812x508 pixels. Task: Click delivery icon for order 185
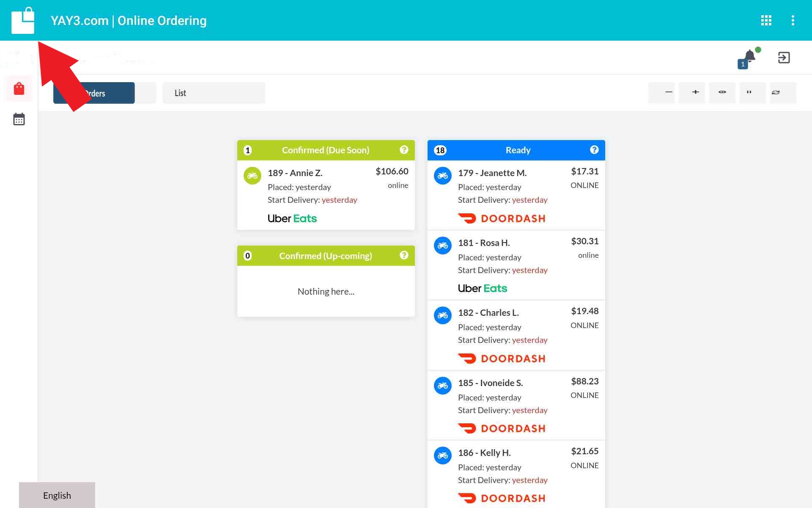(x=443, y=386)
